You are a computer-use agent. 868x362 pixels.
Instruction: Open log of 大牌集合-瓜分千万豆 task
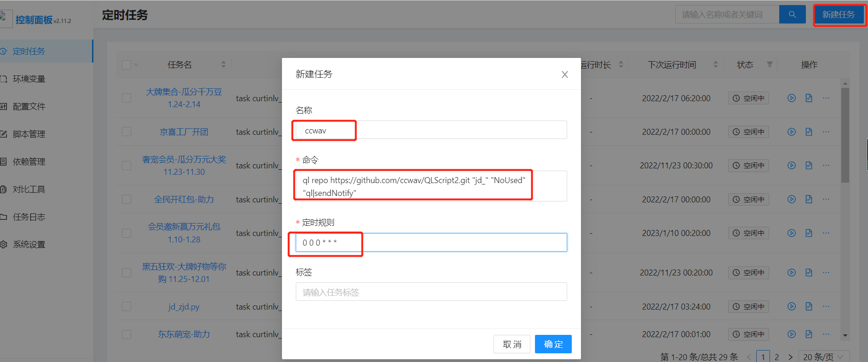(x=809, y=98)
